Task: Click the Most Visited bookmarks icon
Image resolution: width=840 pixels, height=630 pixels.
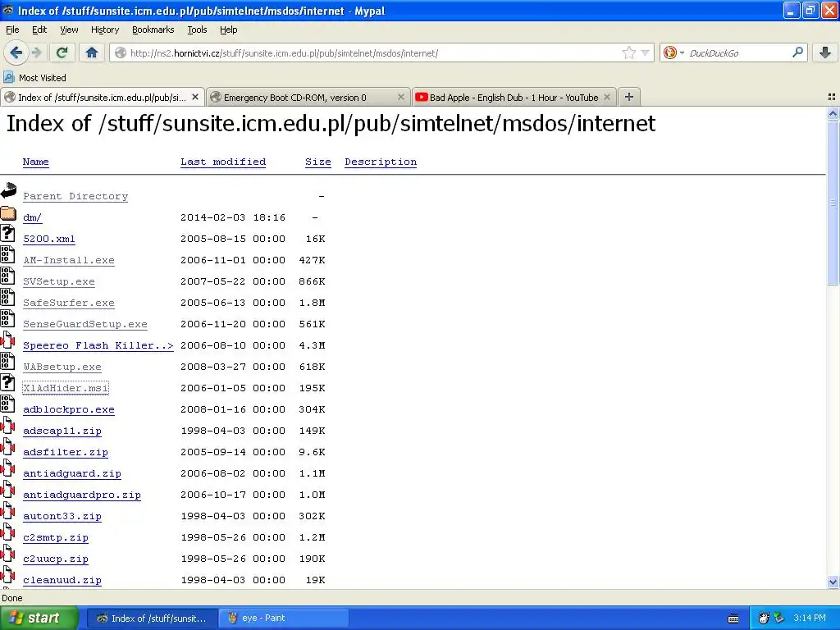Action: coord(8,77)
